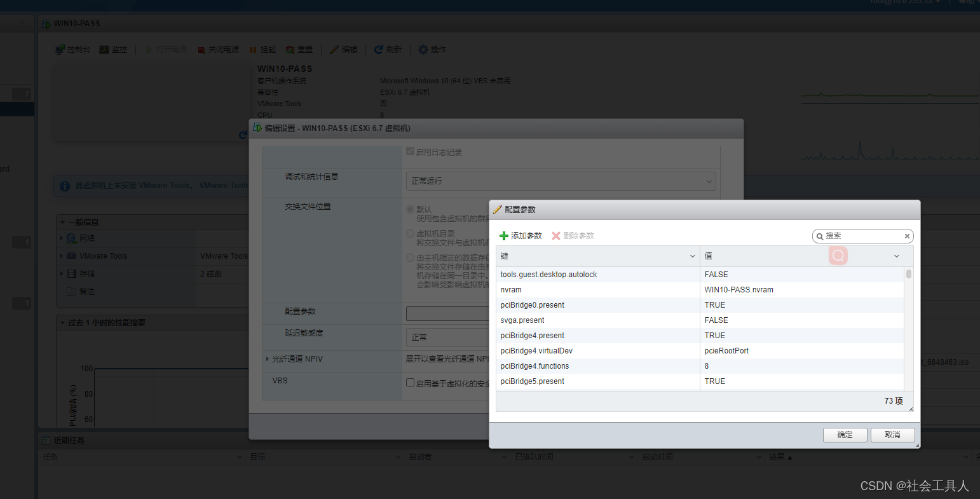980x499 pixels.
Task: Select the pciBridge5.present row
Action: click(700, 381)
